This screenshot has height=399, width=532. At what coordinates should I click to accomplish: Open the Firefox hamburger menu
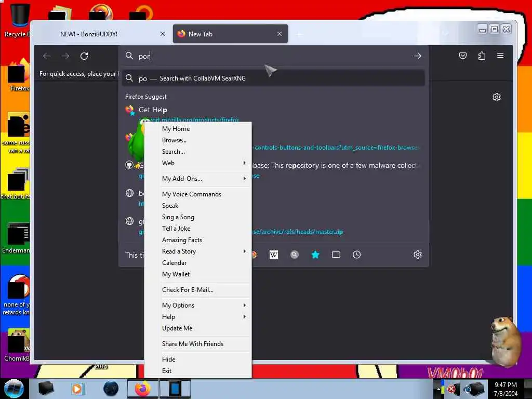click(500, 55)
